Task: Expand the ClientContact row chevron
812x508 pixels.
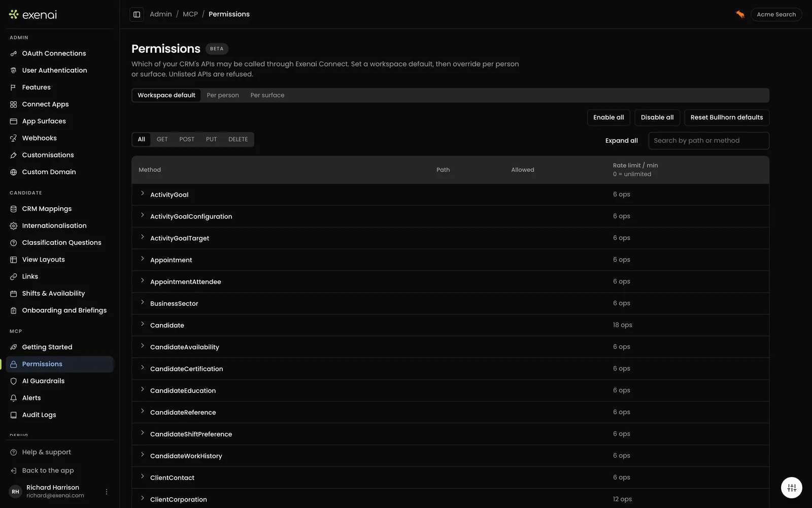Action: tap(143, 477)
